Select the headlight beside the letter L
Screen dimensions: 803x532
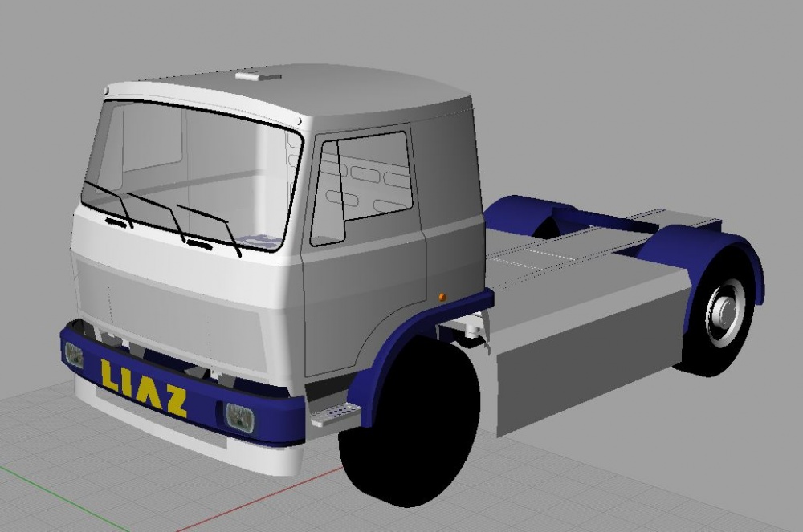coord(74,355)
